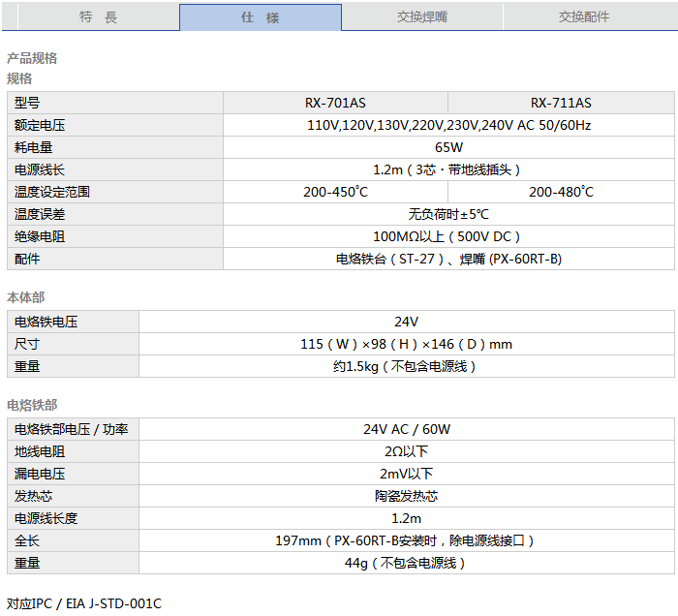Click the 44g weight value
Viewport: 678px width, 616px height.
click(x=407, y=564)
